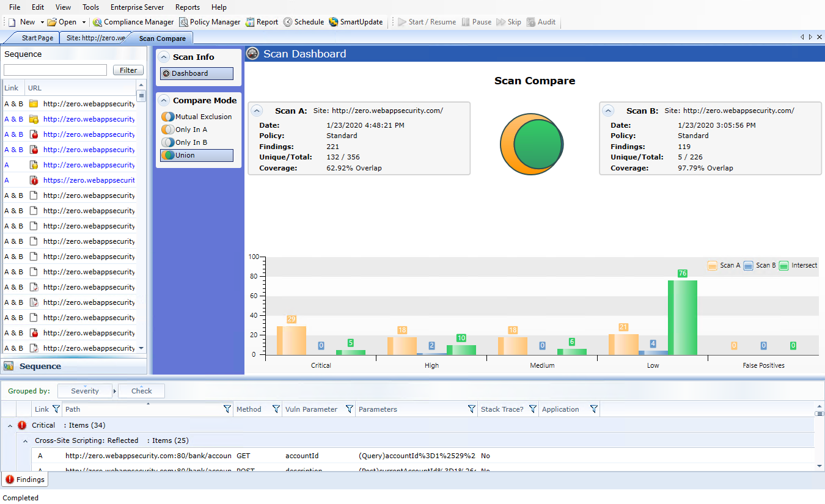Switch to the Start Page tab
Image resolution: width=825 pixels, height=504 pixels.
pos(37,38)
